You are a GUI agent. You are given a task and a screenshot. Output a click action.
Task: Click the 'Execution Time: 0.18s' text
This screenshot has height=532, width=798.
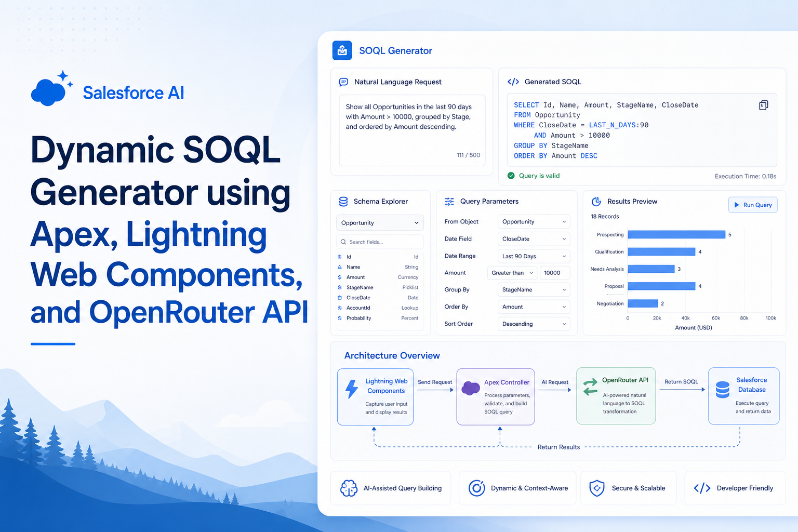pos(746,176)
